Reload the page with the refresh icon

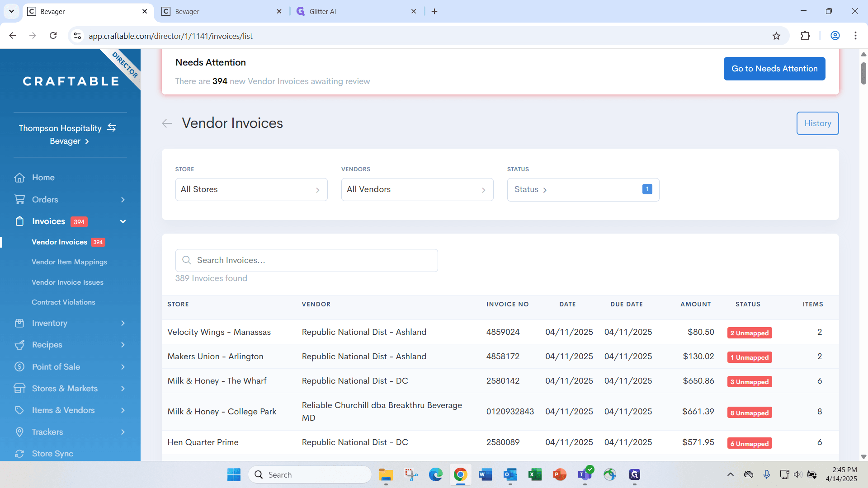pyautogui.click(x=53, y=36)
